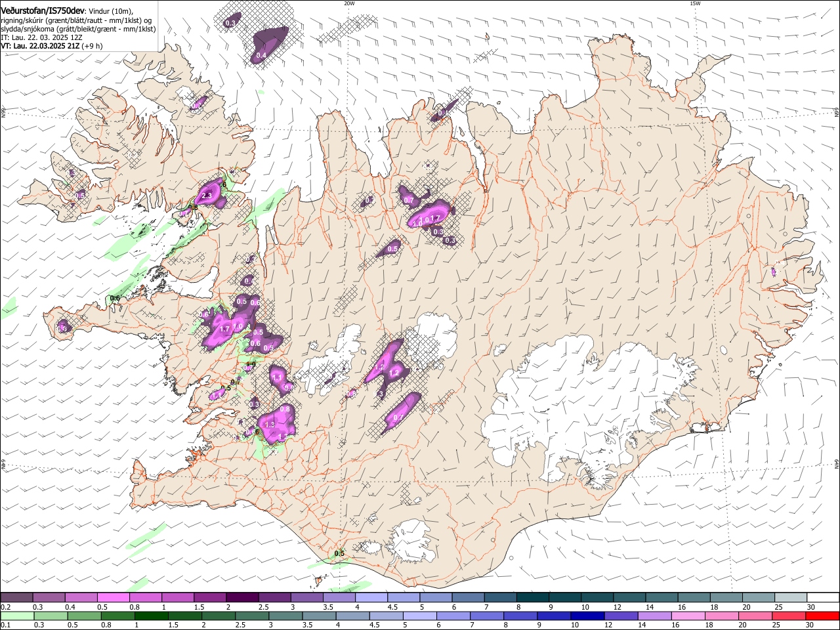
Task: Click the 20W longitude label
Action: click(349, 3)
